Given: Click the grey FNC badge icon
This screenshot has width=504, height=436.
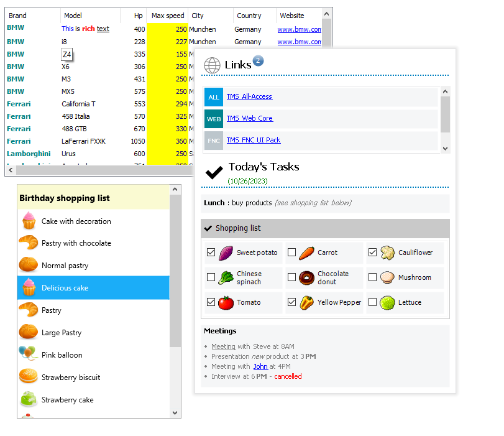Looking at the screenshot, I should pyautogui.click(x=214, y=141).
